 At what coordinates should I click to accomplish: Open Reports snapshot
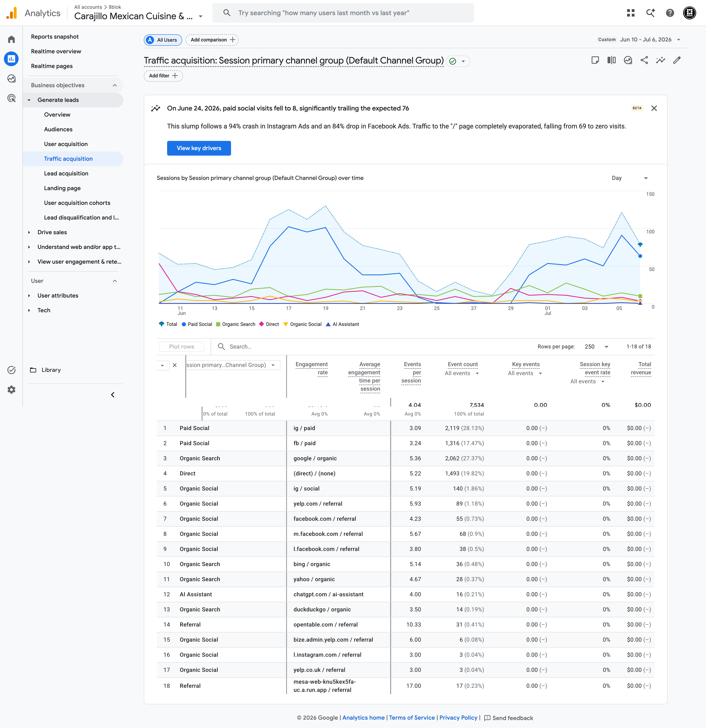click(x=55, y=37)
